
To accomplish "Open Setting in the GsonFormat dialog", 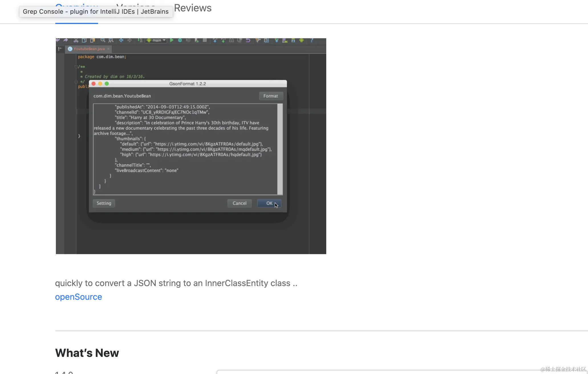I will tap(104, 203).
